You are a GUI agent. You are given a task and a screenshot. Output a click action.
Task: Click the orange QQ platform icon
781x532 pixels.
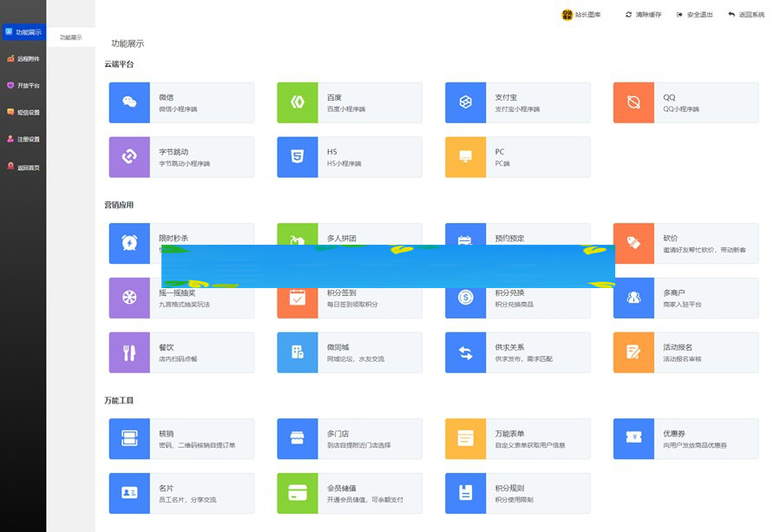[x=633, y=102]
